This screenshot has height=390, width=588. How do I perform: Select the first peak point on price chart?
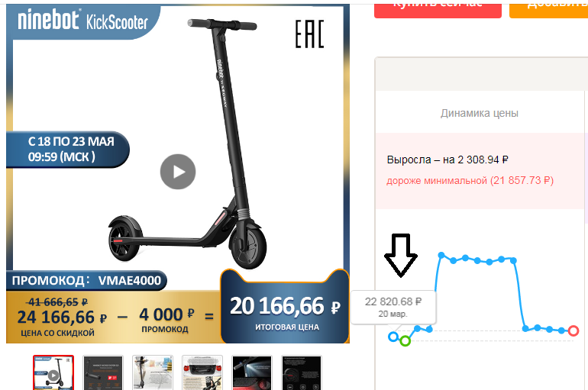point(441,255)
